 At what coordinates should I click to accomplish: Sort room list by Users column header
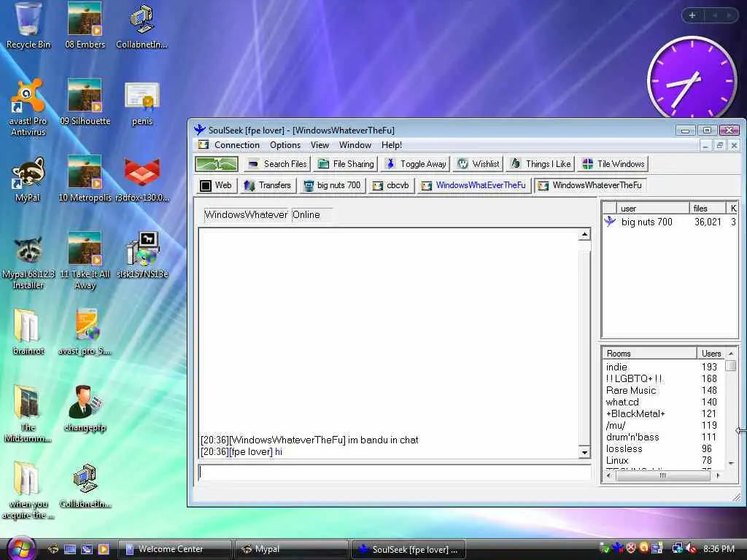[x=711, y=354]
